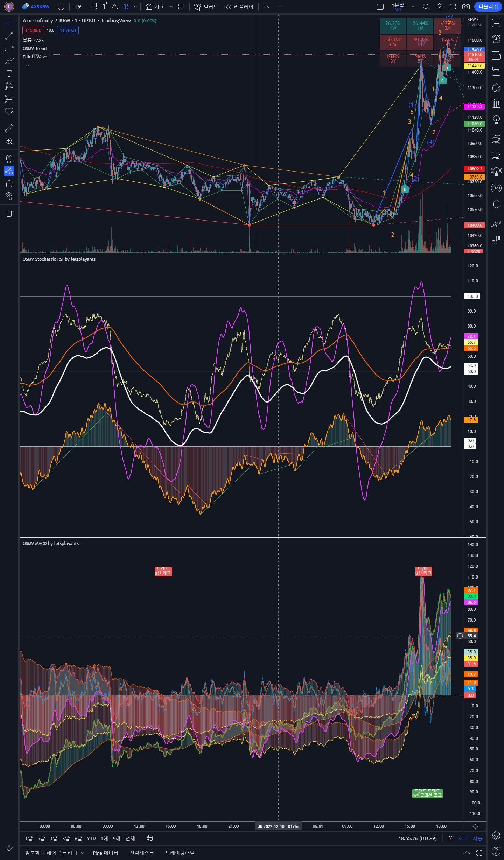Open the AXSKRW symbol search
Viewport: 504px width, 860px height.
point(36,7)
